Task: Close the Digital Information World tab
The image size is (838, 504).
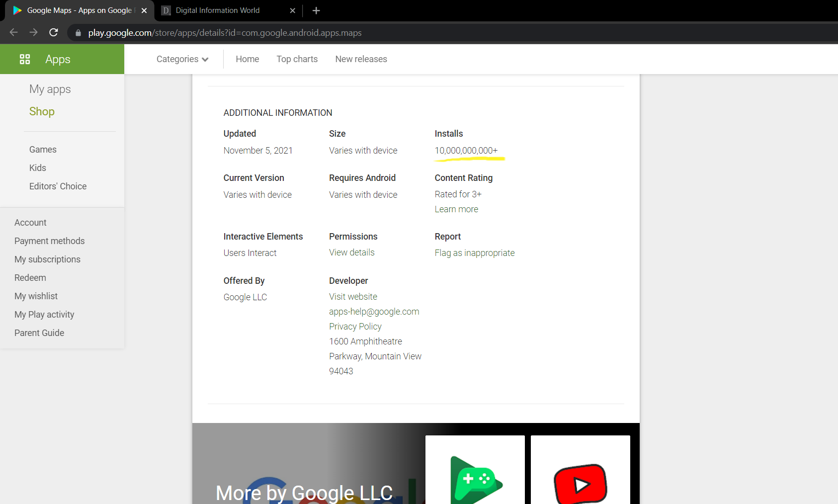Action: [293, 10]
